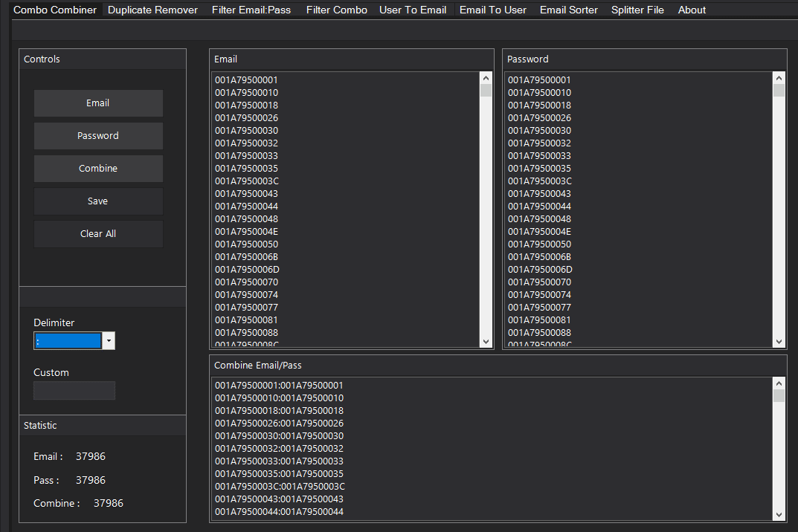Open the About tab
Screen dimensions: 798x532
coord(692,10)
